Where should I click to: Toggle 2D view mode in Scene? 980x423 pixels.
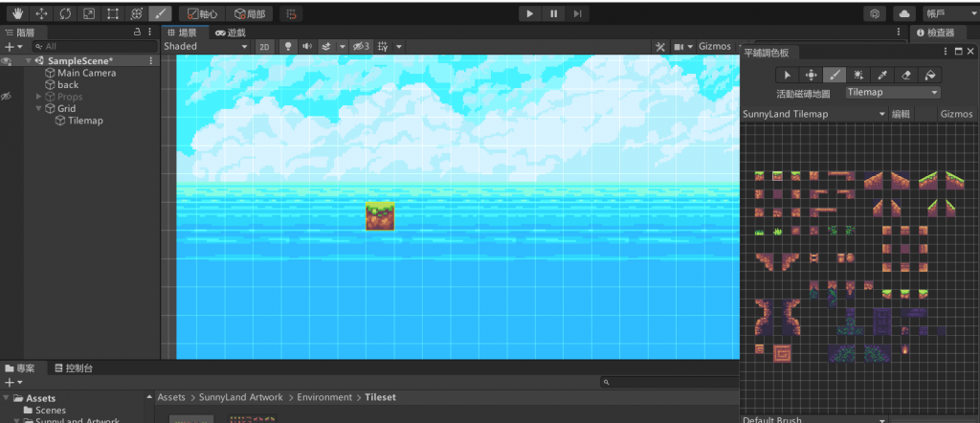[x=265, y=46]
